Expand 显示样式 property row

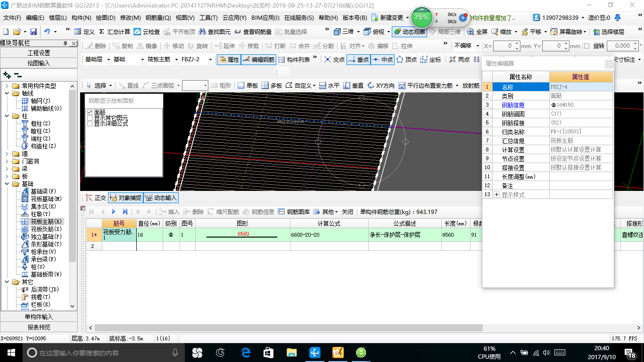tap(496, 195)
